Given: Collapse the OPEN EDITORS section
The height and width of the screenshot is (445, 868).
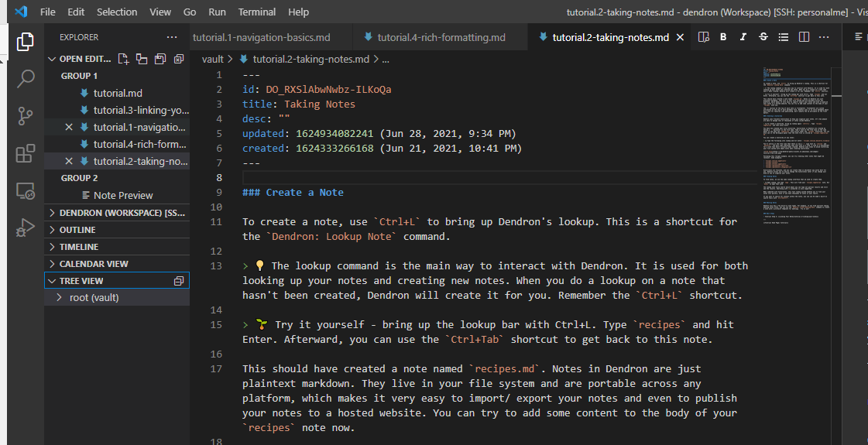Looking at the screenshot, I should click(x=52, y=59).
